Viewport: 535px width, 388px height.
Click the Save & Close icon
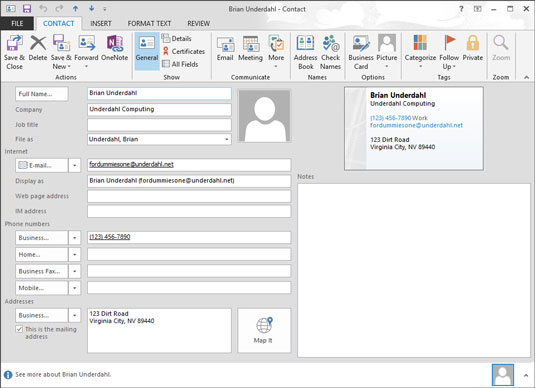pos(14,52)
